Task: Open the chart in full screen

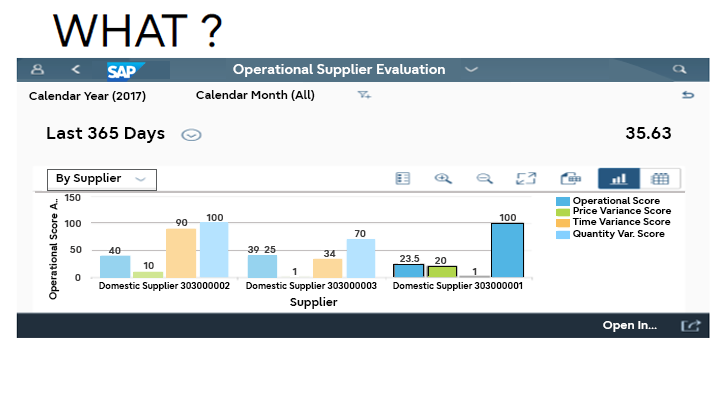Action: (526, 178)
